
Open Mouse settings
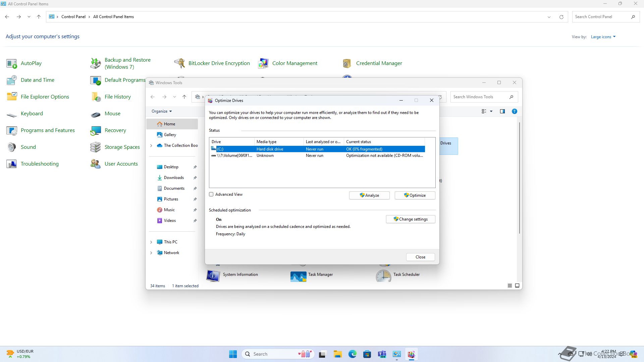[x=105, y=113]
